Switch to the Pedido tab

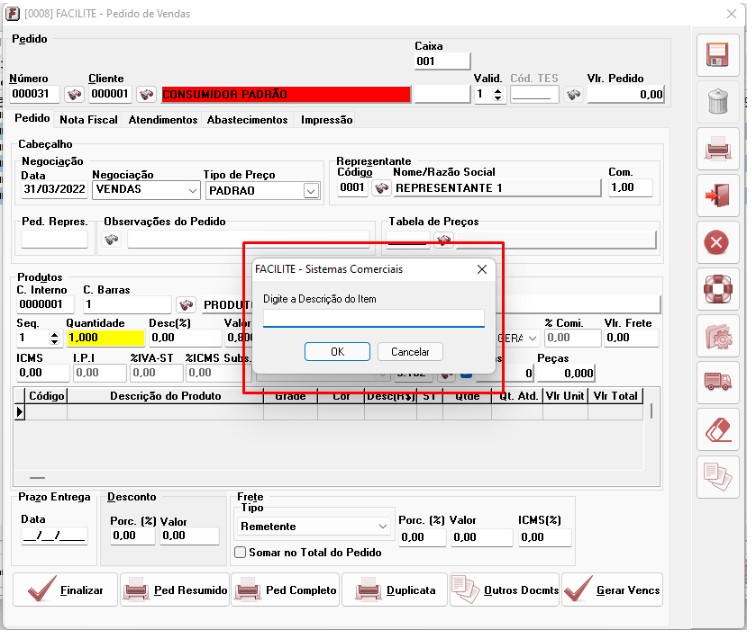(32, 118)
